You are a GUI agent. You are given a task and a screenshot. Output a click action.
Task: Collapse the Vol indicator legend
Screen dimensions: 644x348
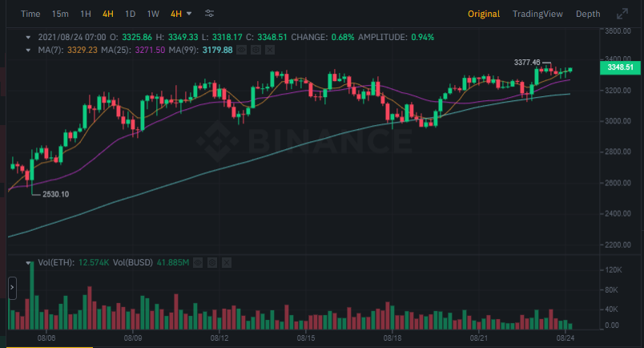tap(29, 262)
